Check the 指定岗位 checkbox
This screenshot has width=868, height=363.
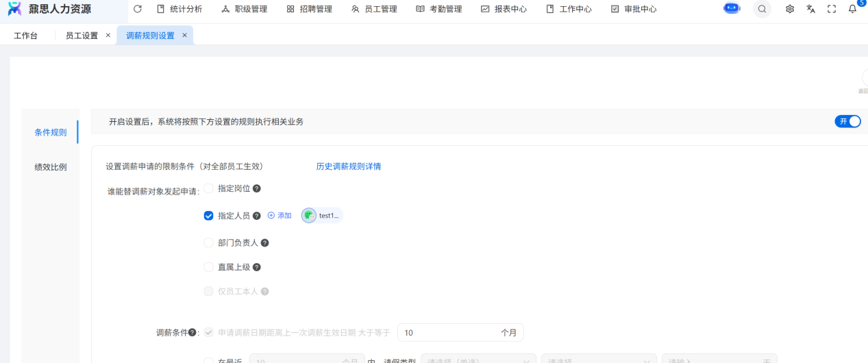coord(209,188)
